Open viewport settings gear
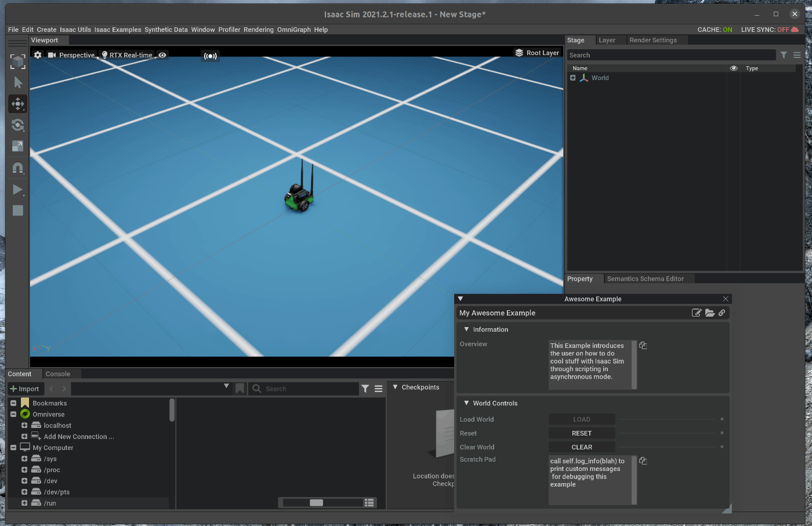The height and width of the screenshot is (526, 812). click(x=38, y=55)
